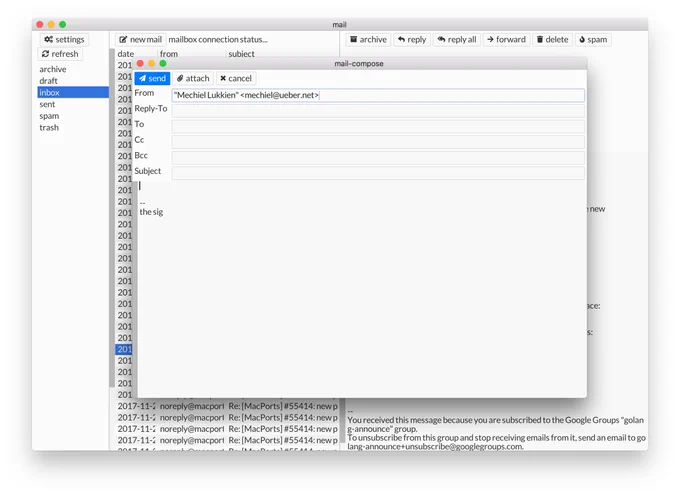This screenshot has width=680, height=496.
Task: Archive the selected message
Action: coord(368,39)
